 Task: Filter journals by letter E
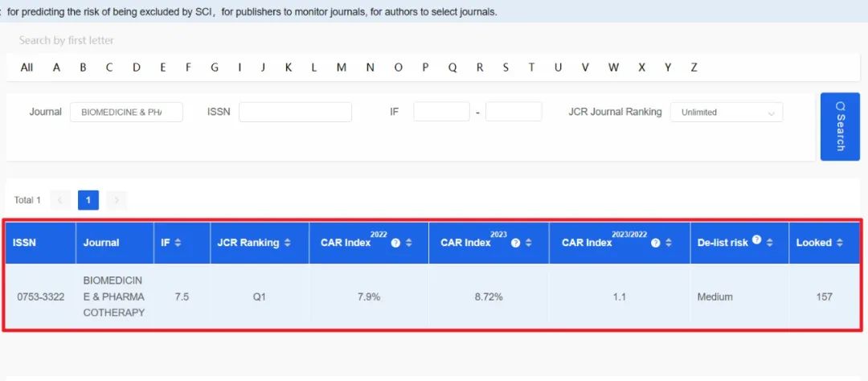point(162,68)
